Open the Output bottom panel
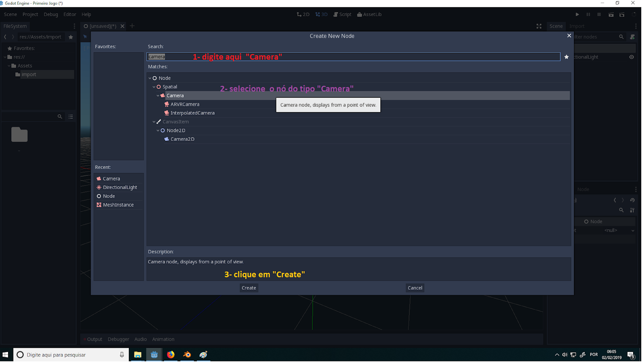Viewport: 644px width, 362px height. 95,339
